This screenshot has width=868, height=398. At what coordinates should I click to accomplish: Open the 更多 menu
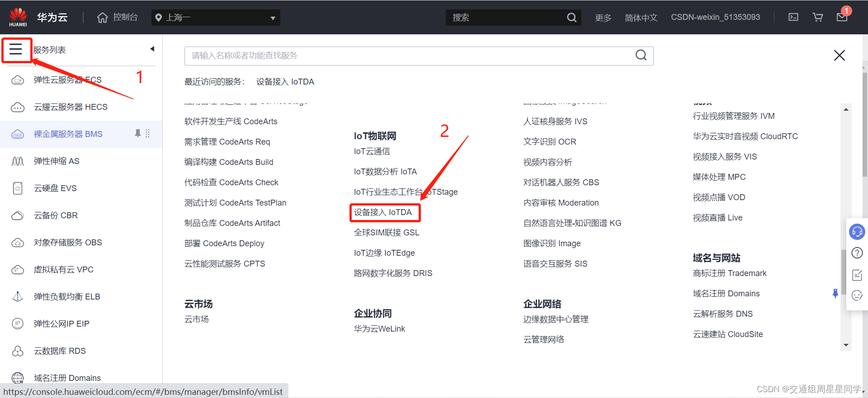(x=603, y=18)
